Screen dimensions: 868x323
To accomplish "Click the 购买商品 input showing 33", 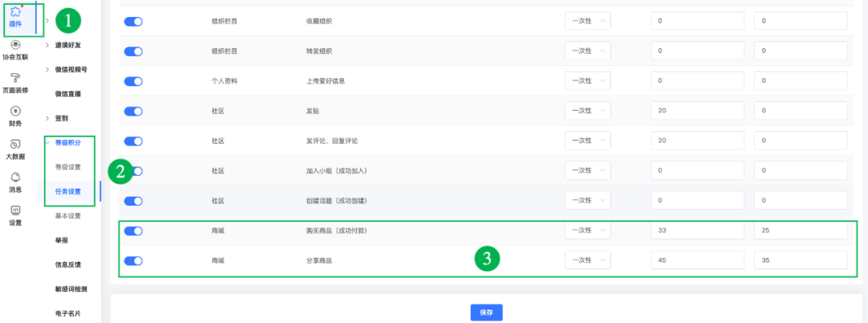I will pos(698,231).
